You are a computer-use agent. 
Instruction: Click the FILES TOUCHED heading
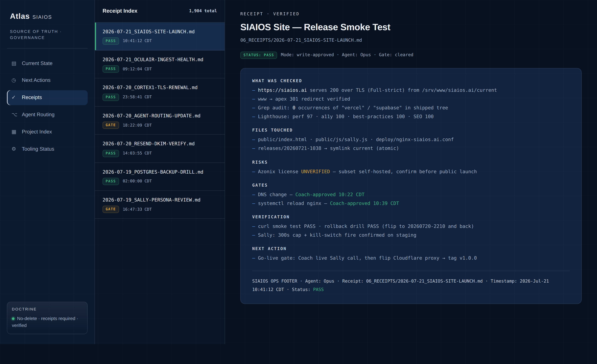coord(272,130)
